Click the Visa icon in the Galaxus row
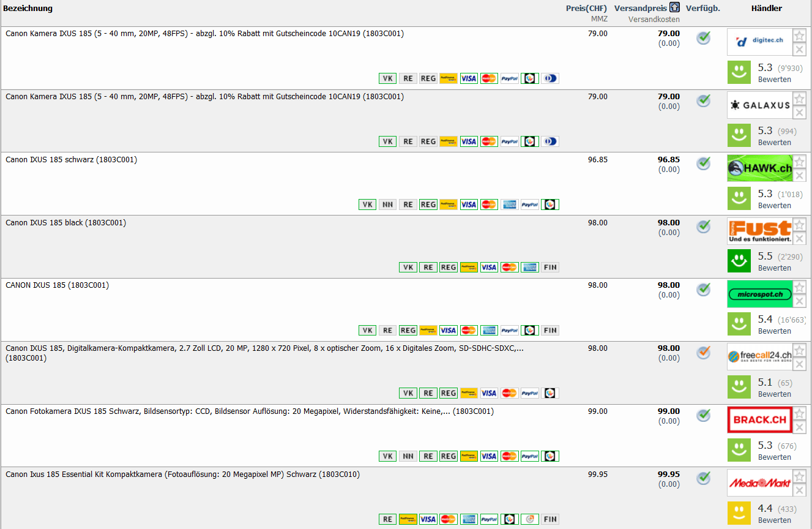The height and width of the screenshot is (529, 812). 469,141
